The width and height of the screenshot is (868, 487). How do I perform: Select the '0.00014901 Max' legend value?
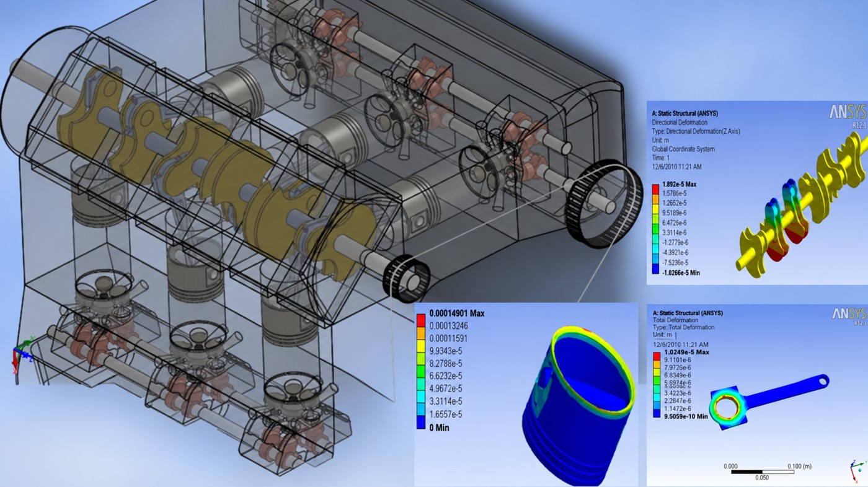(x=456, y=314)
